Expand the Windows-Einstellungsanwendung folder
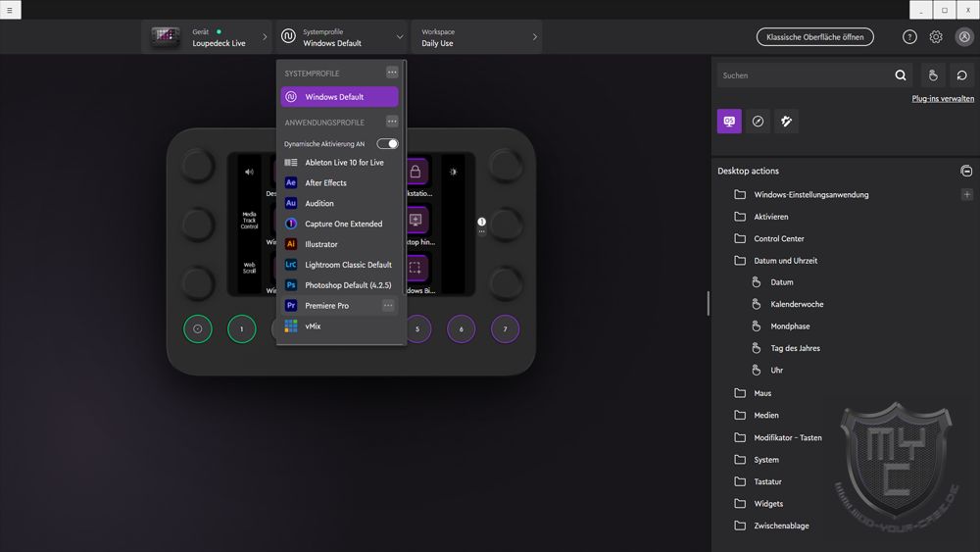980x552 pixels. coord(810,194)
